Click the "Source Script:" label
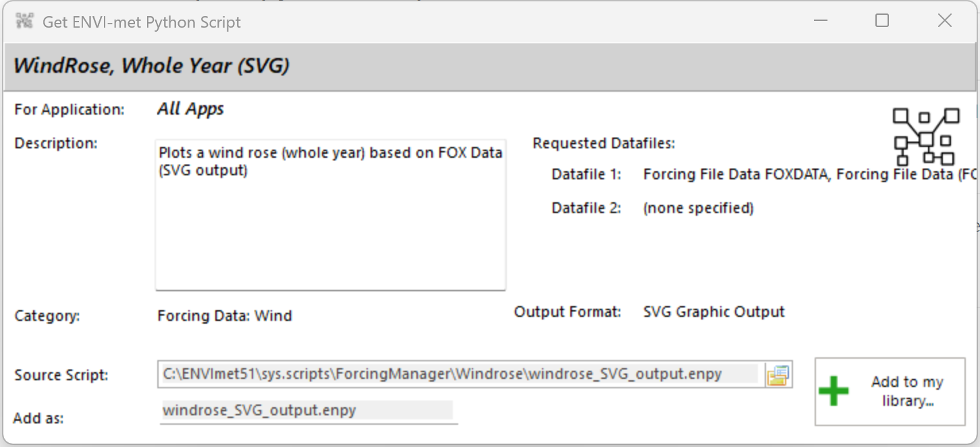Screen dimensions: 980x447 click(61, 376)
